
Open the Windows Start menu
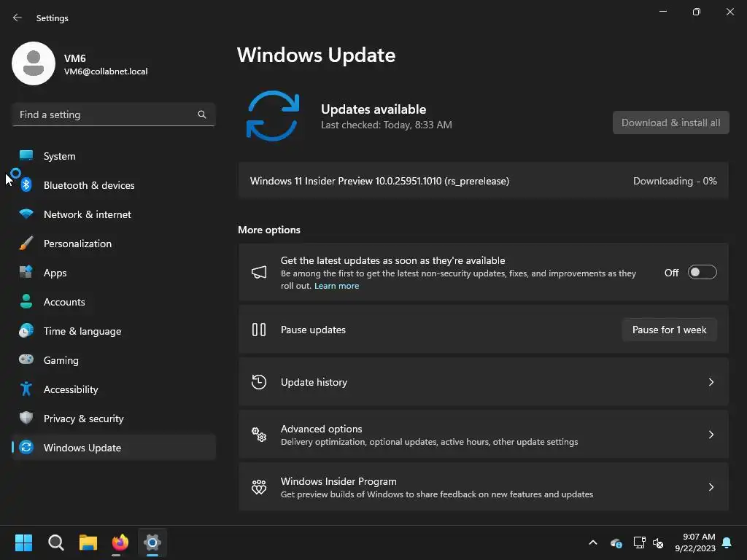coord(23,542)
